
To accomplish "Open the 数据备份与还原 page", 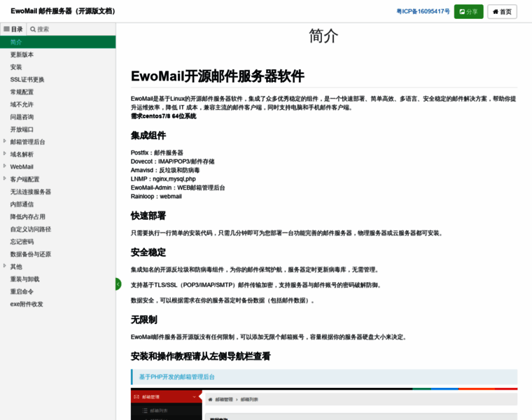I will (31, 254).
